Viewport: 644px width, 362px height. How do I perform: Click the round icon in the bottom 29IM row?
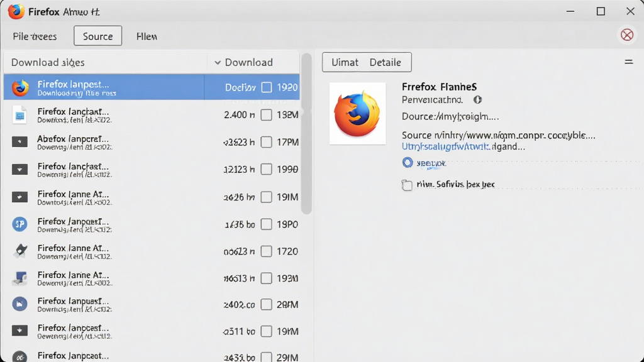[19, 356]
